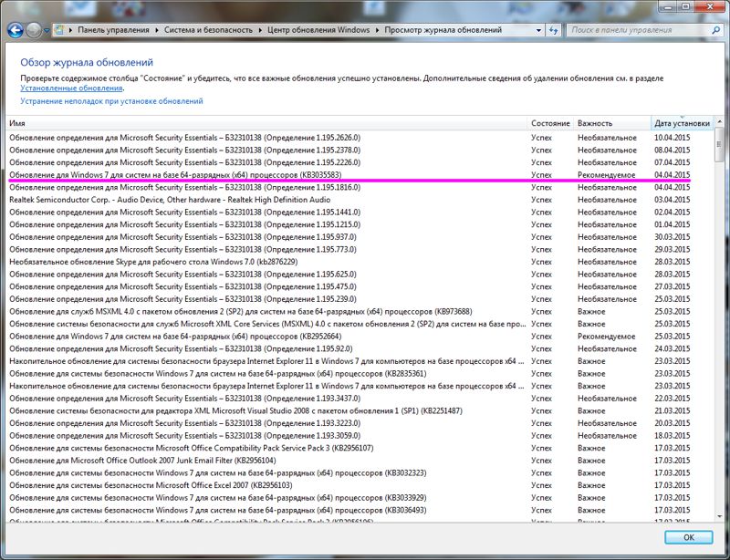Screen dimensions: 730x560
Task: Click the Back navigation arrow
Action: 15,31
